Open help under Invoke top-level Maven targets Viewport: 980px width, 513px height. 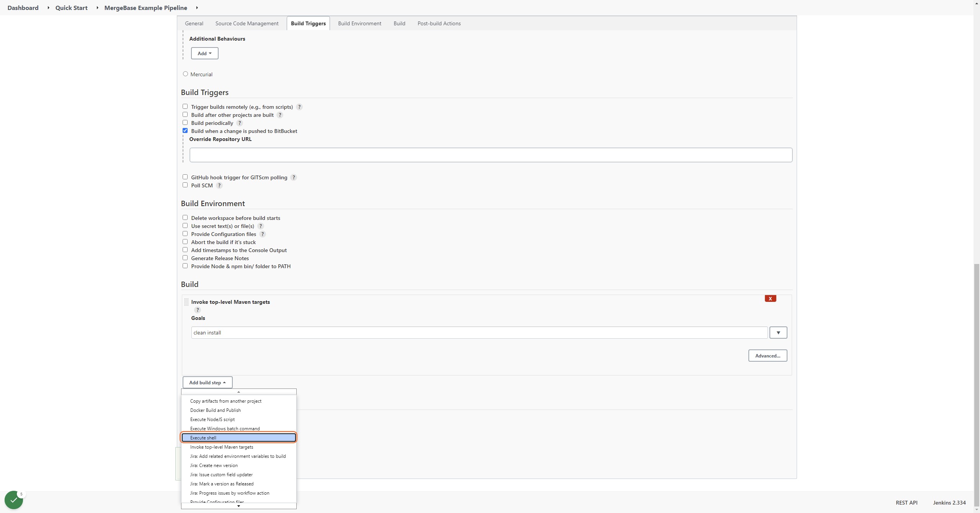pyautogui.click(x=198, y=310)
